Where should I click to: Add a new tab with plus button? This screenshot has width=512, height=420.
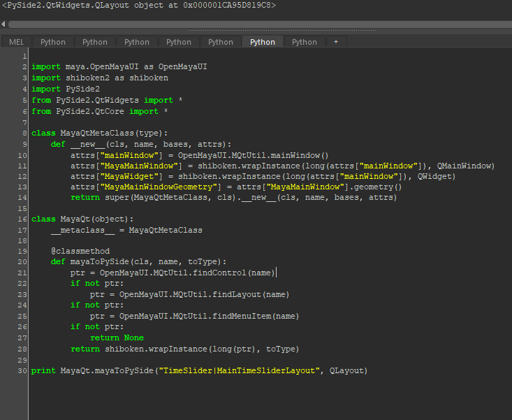336,42
